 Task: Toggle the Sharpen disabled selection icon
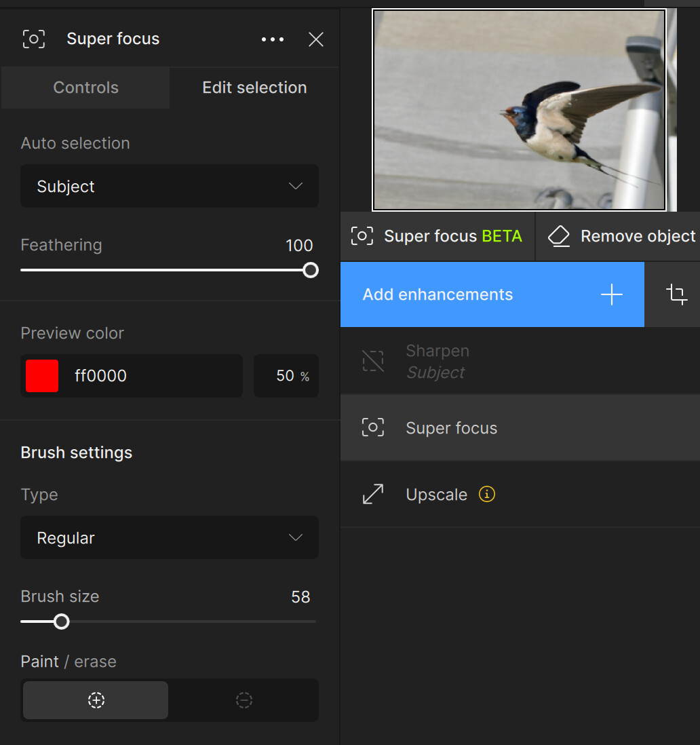373,361
